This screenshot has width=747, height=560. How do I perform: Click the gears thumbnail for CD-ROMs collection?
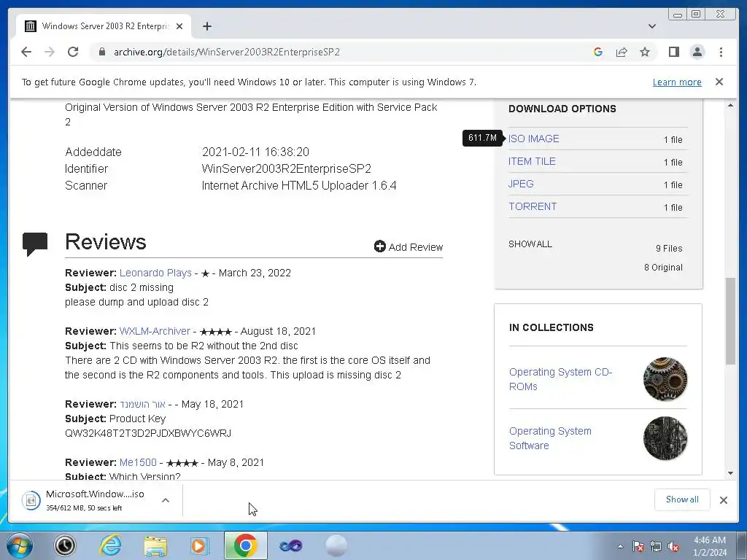click(x=665, y=379)
